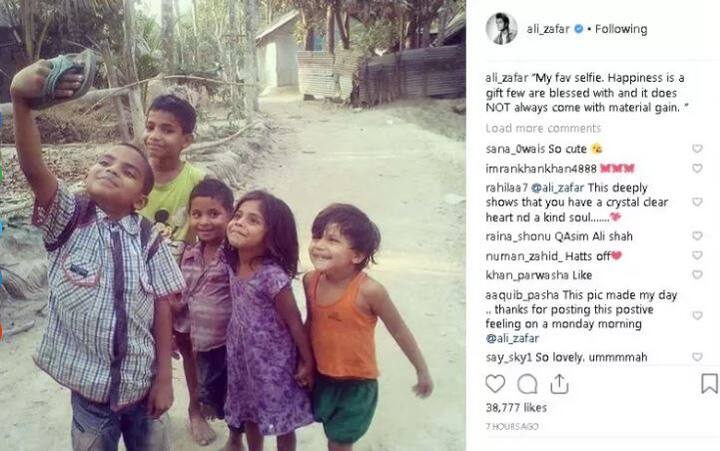The height and width of the screenshot is (451, 720).
Task: Like numan_zahid_'s comment heart
Action: click(x=697, y=255)
